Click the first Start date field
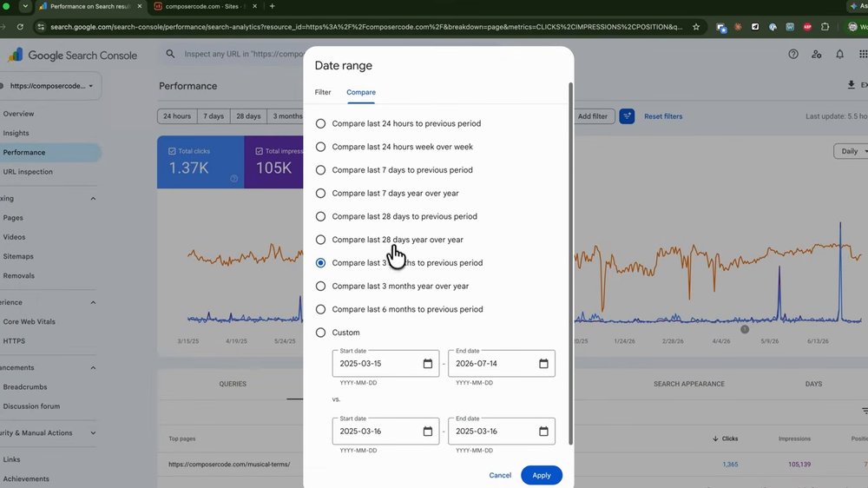The height and width of the screenshot is (488, 868). point(385,363)
